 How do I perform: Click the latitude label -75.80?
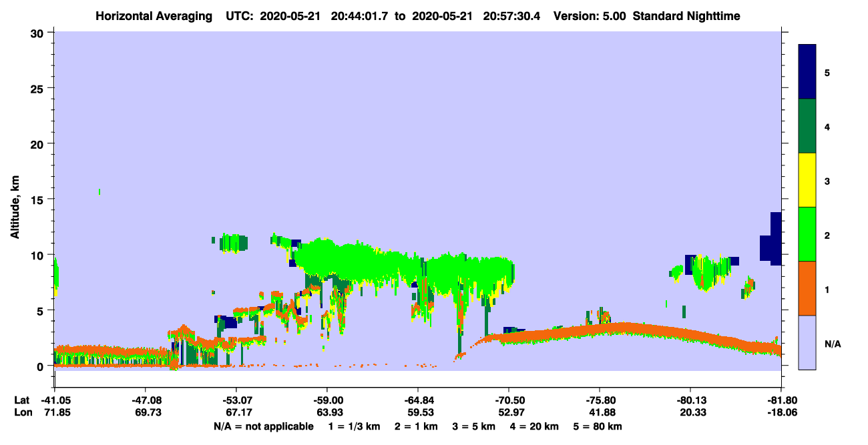600,400
